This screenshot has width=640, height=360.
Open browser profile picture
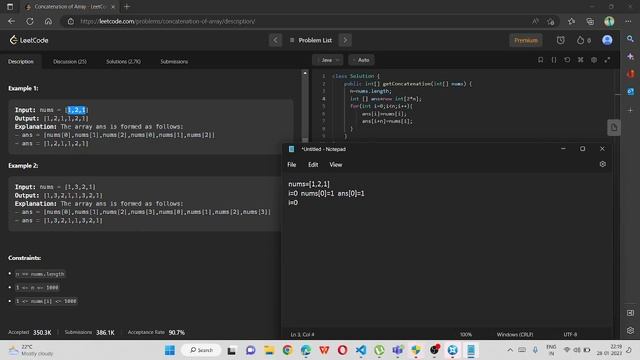[x=609, y=21]
